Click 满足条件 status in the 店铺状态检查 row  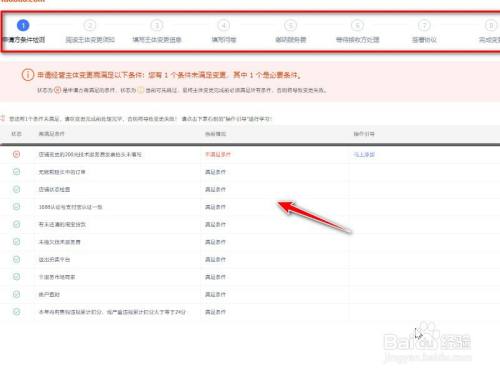215,189
